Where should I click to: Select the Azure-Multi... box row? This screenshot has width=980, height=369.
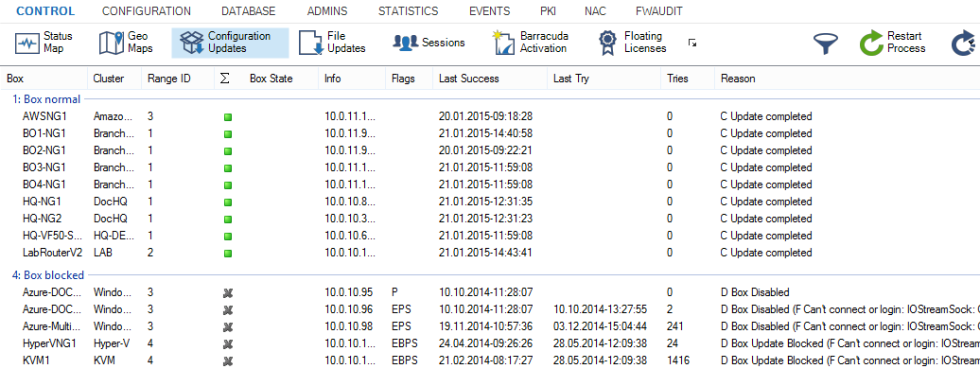pyautogui.click(x=490, y=326)
